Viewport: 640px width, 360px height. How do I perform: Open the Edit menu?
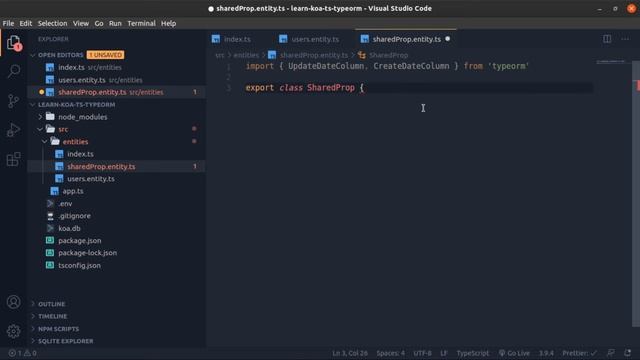coord(26,23)
